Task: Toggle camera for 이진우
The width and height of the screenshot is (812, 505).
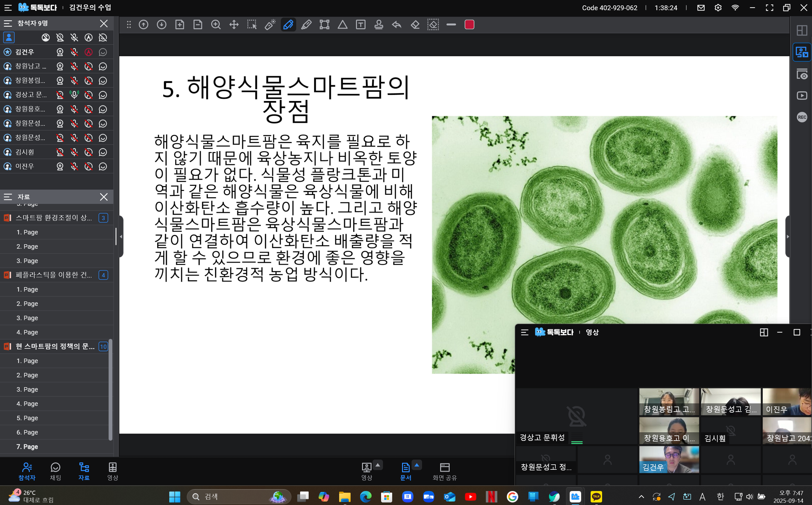Action: click(60, 166)
